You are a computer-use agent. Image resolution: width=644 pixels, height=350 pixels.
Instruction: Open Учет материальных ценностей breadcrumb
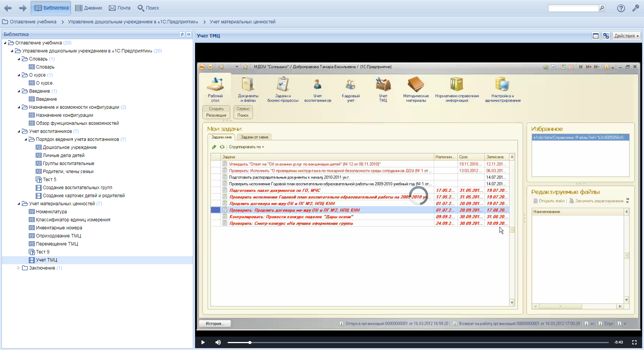tap(243, 22)
